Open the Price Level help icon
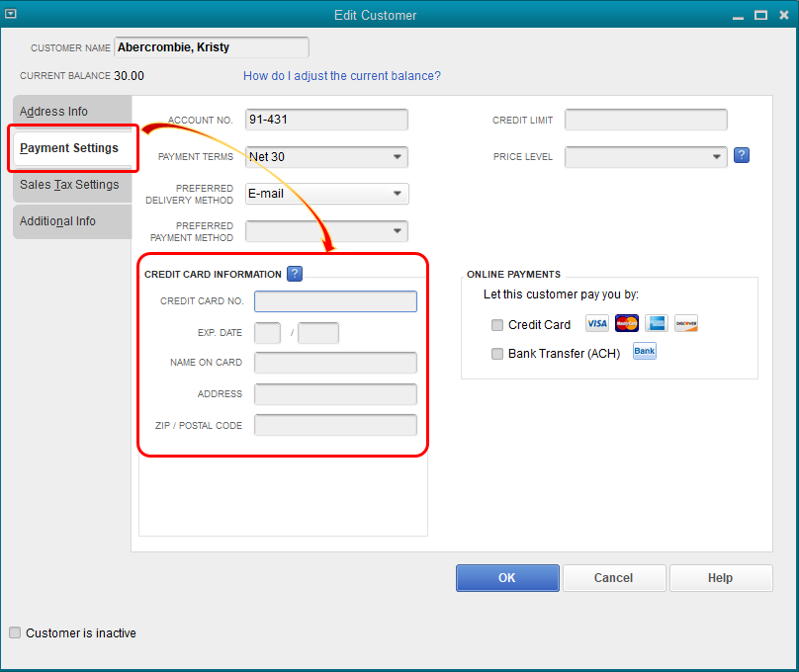Screen dimensions: 799x672 (742, 155)
